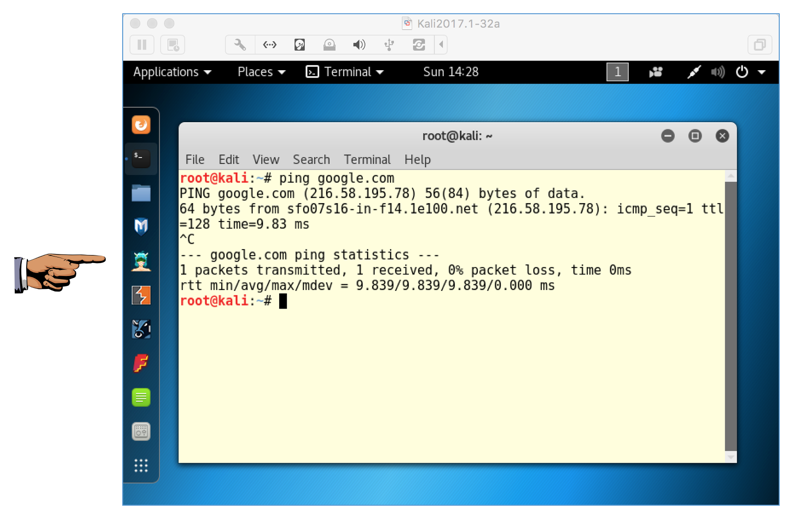Click the sharing sync toolbar icon
795x519 pixels.
419,45
